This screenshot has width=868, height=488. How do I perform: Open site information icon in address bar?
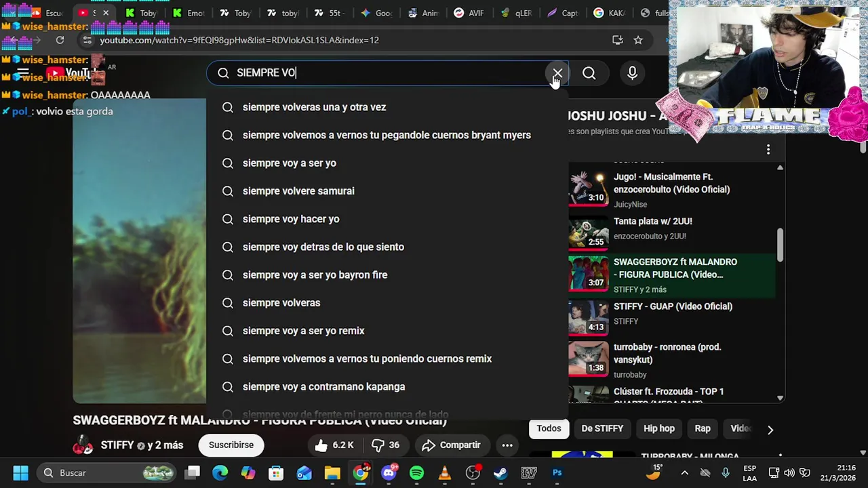coord(87,40)
